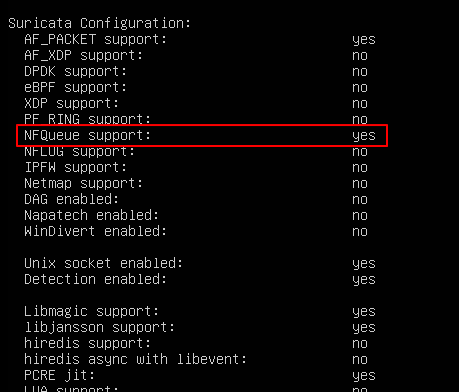This screenshot has height=392, width=459.
Task: Click the yes value for Detection enabled
Action: click(x=364, y=280)
